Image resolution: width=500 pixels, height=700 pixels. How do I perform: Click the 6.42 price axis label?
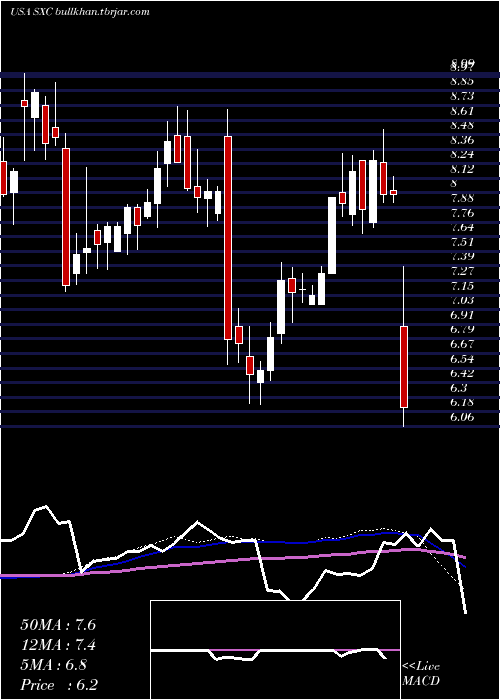click(x=462, y=373)
